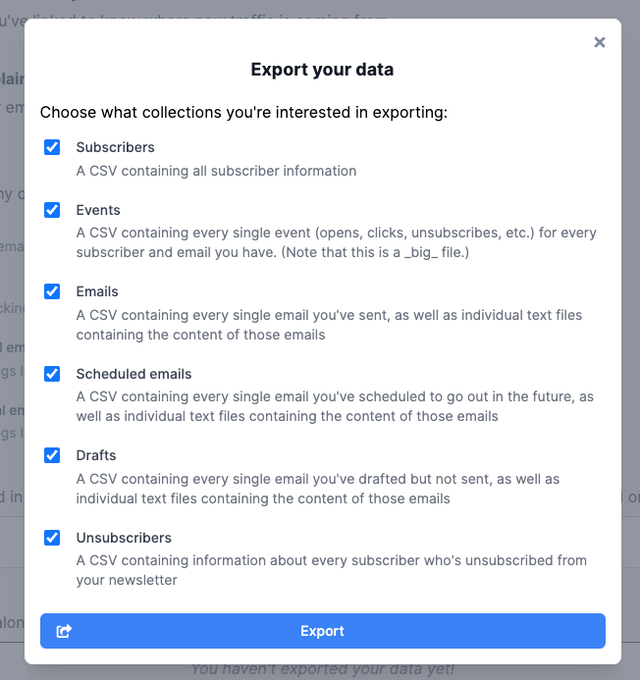
Task: Uncheck the Subscribers checkbox
Action: (x=52, y=147)
